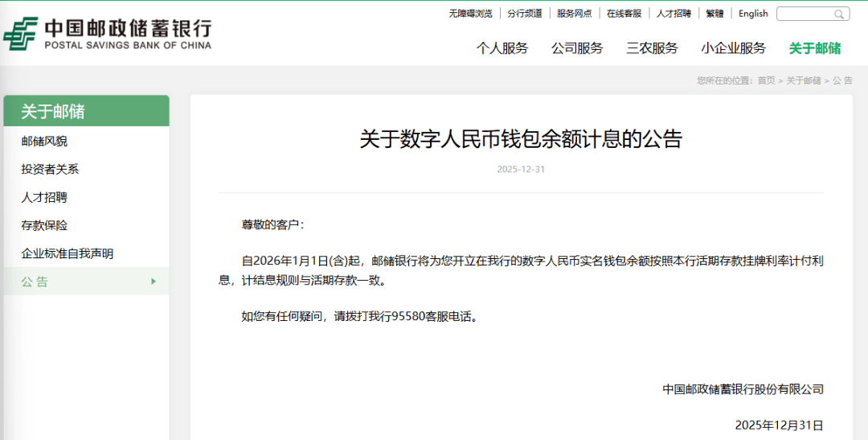Select the 关于邮储 top navigation tab
This screenshot has width=868, height=440.
point(814,48)
